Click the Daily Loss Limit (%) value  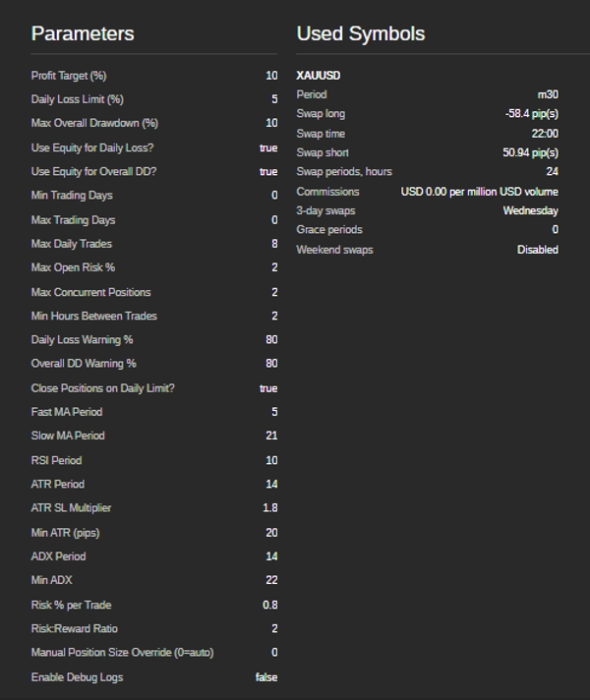pos(274,99)
